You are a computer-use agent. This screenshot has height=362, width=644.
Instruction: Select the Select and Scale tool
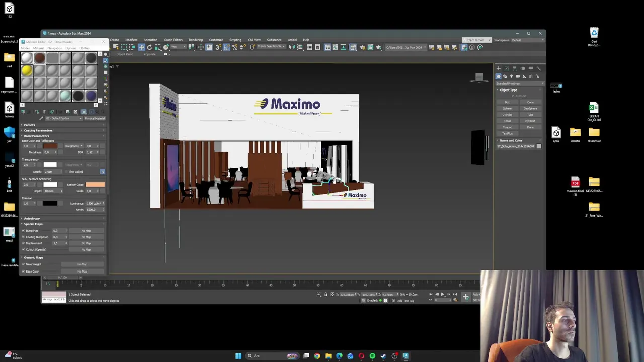157,47
